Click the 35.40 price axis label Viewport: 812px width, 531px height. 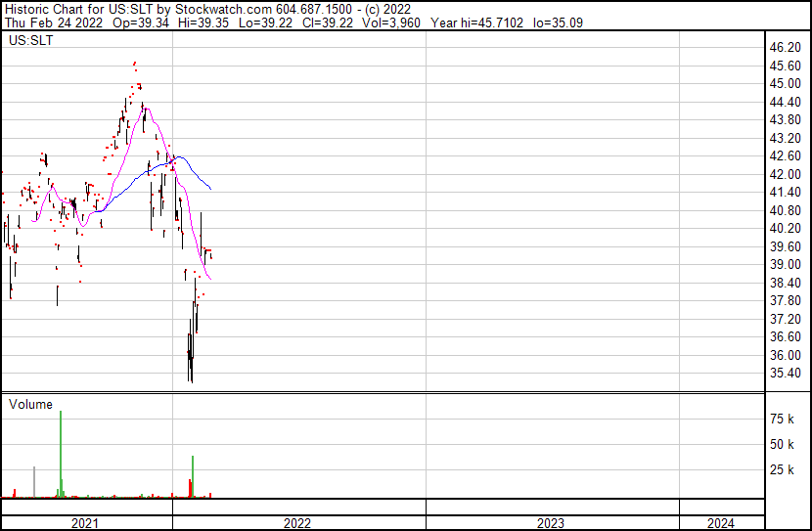(786, 373)
